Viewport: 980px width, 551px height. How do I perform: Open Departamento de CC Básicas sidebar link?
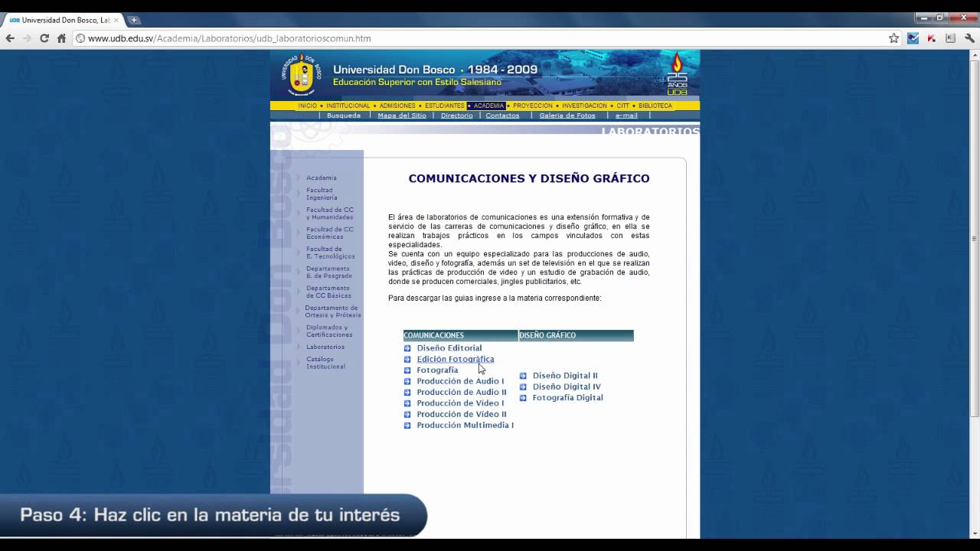[328, 292]
